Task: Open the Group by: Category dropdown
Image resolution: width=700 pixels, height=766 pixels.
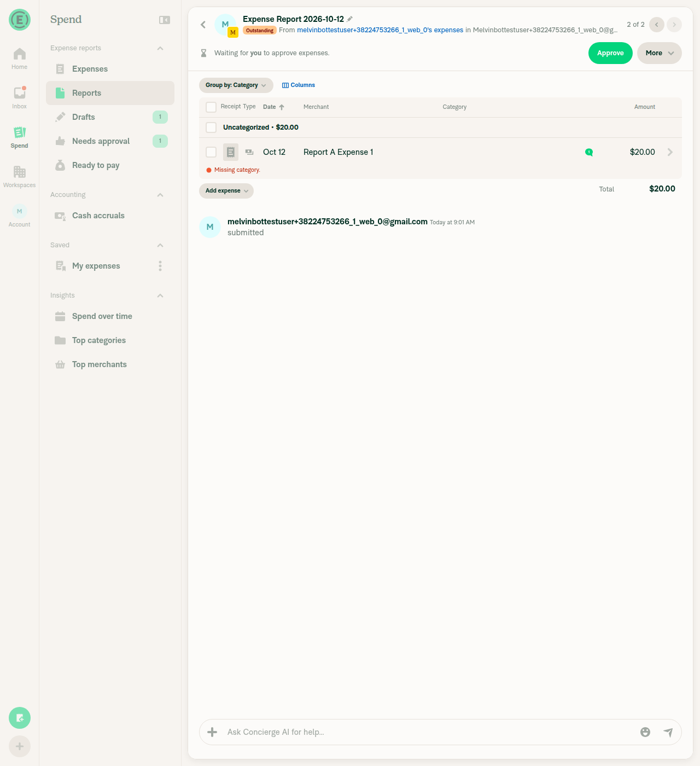Action: coord(236,85)
